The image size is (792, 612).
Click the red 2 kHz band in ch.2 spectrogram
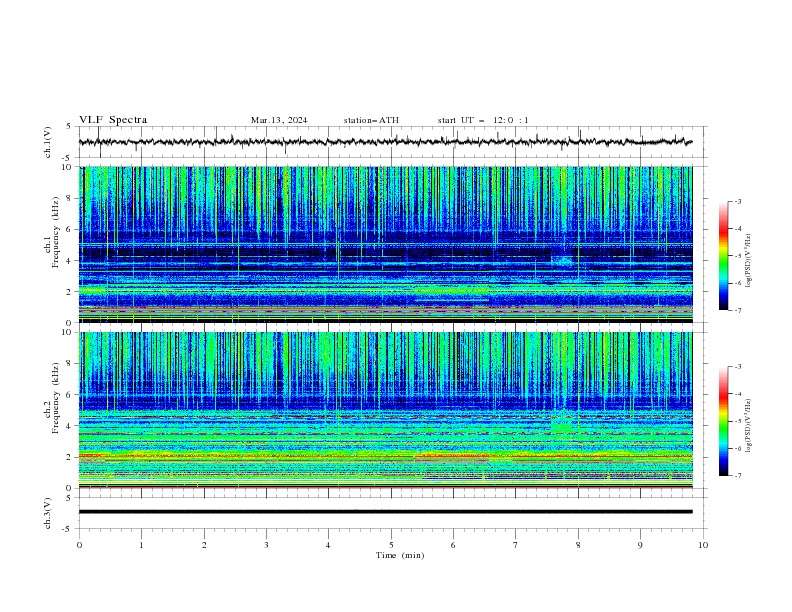385,456
